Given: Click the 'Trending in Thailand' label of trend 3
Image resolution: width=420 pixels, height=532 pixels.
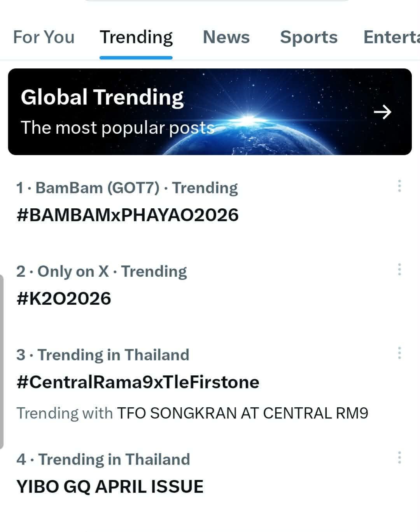Looking at the screenshot, I should [113, 355].
